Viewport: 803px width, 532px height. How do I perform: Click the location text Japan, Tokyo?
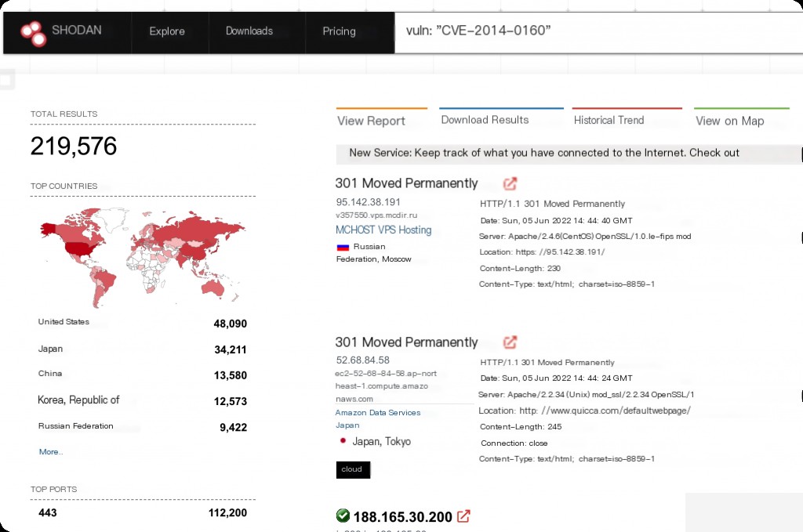pos(382,441)
